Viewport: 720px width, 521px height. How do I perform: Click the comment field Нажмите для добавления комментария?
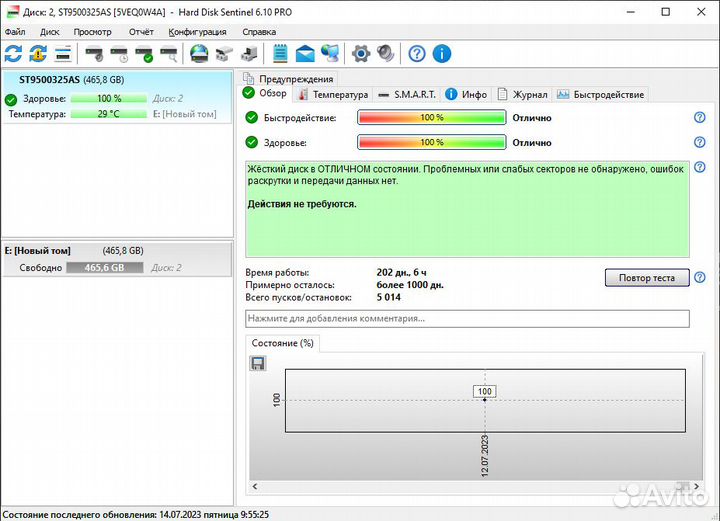[x=467, y=319]
